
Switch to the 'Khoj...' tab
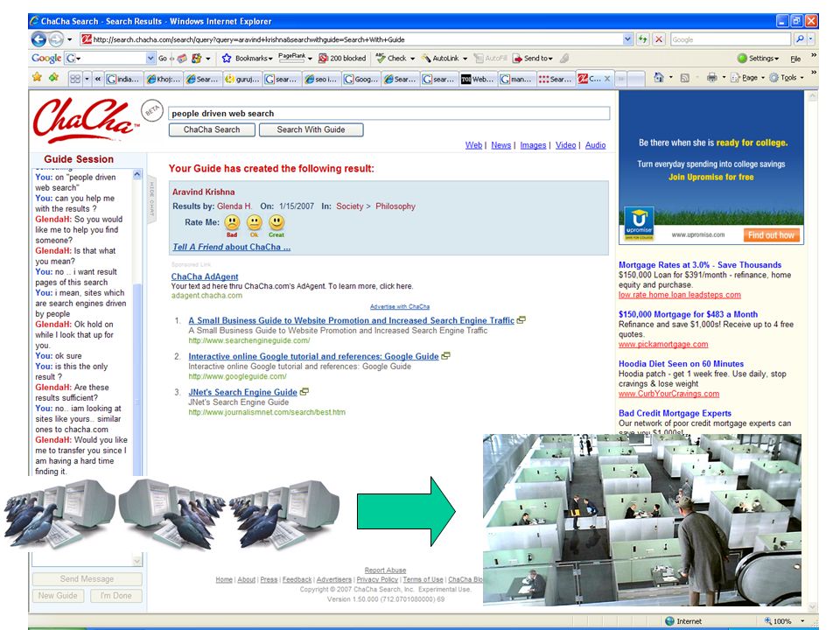(x=164, y=79)
